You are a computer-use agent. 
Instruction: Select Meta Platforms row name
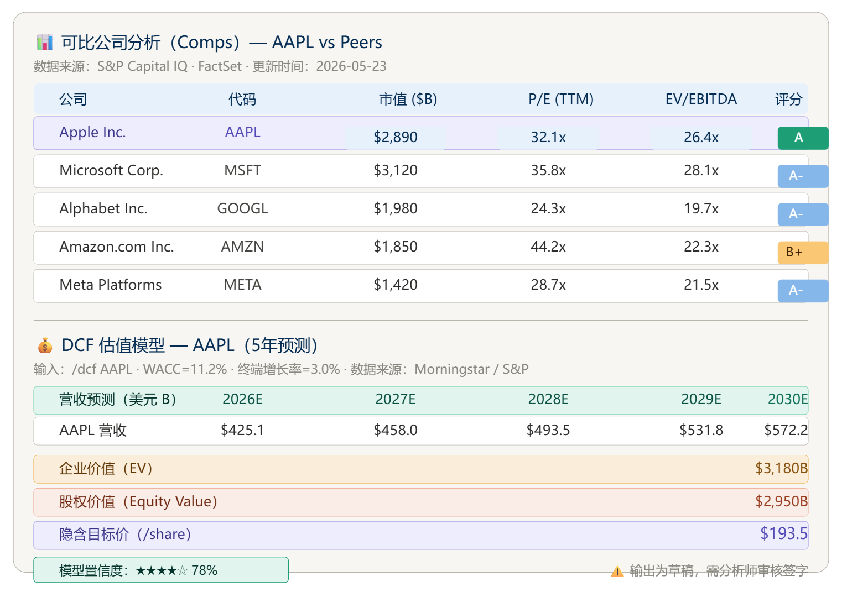click(111, 285)
